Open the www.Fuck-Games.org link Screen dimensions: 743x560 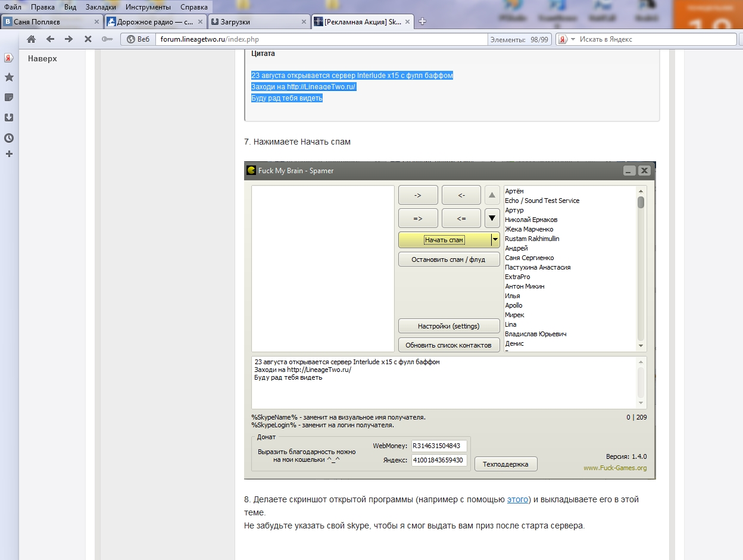click(x=615, y=468)
